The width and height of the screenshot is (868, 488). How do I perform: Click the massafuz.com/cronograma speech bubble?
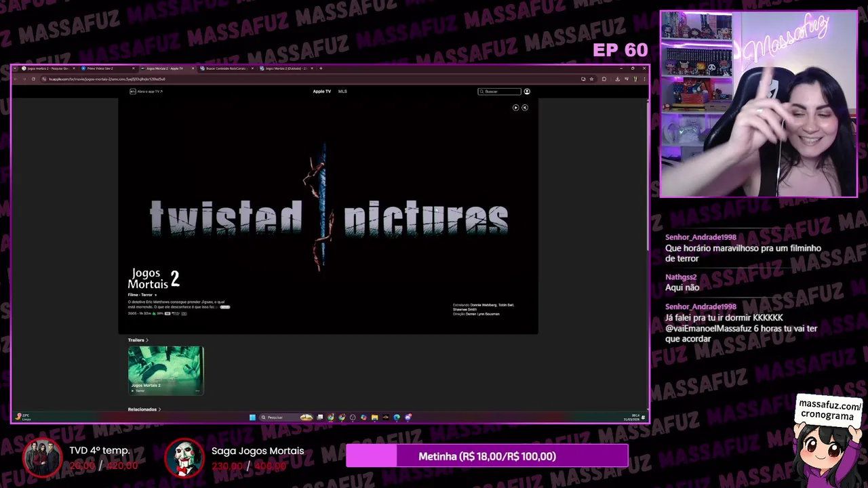[830, 410]
